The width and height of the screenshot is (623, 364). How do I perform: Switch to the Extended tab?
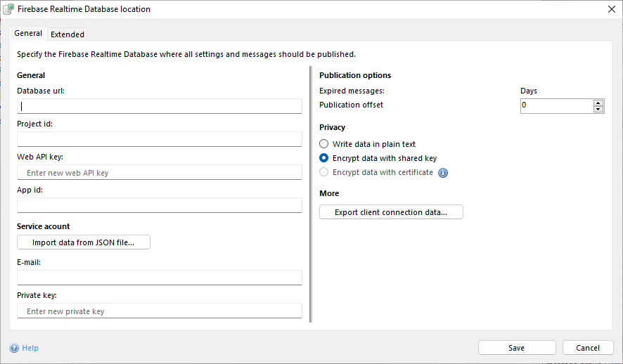pos(68,34)
